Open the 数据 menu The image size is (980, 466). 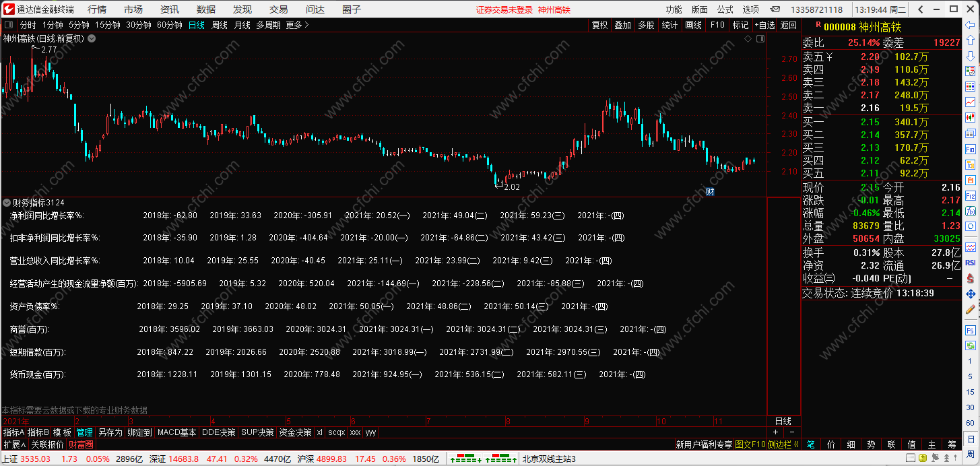pyautogui.click(x=206, y=9)
